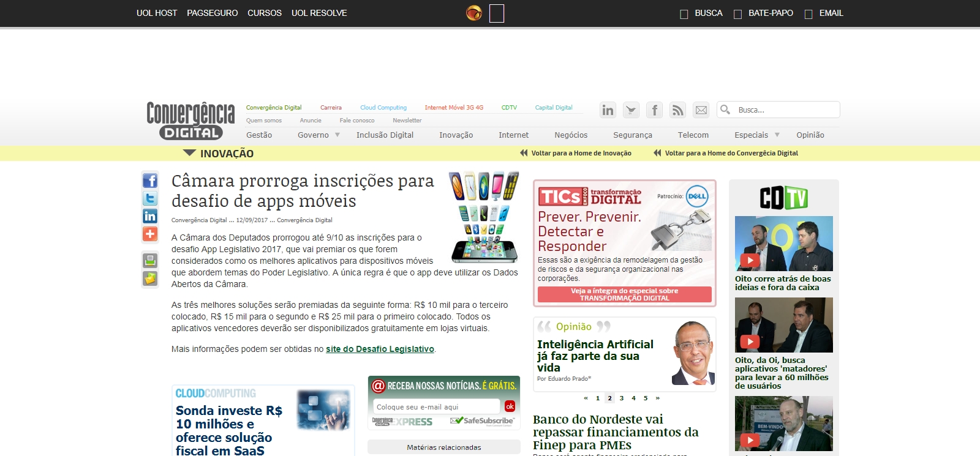Open 'Banco do Nordeste vai repassar' headline

[x=616, y=432]
